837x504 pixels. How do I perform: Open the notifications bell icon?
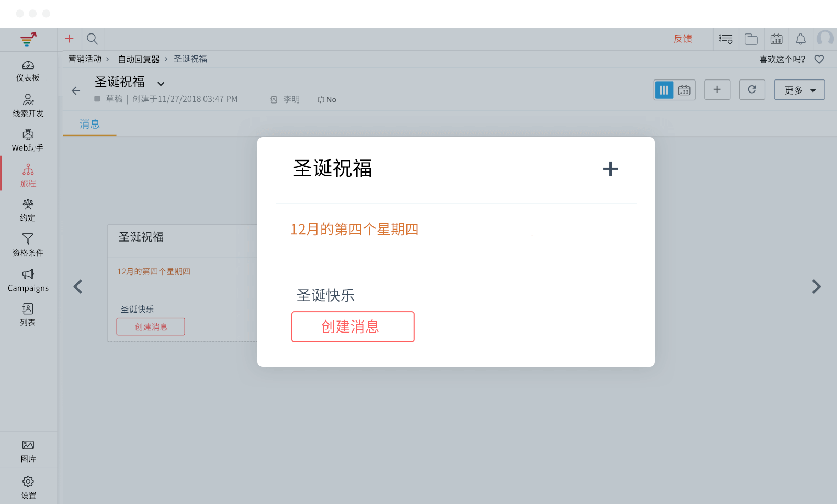[x=800, y=39]
